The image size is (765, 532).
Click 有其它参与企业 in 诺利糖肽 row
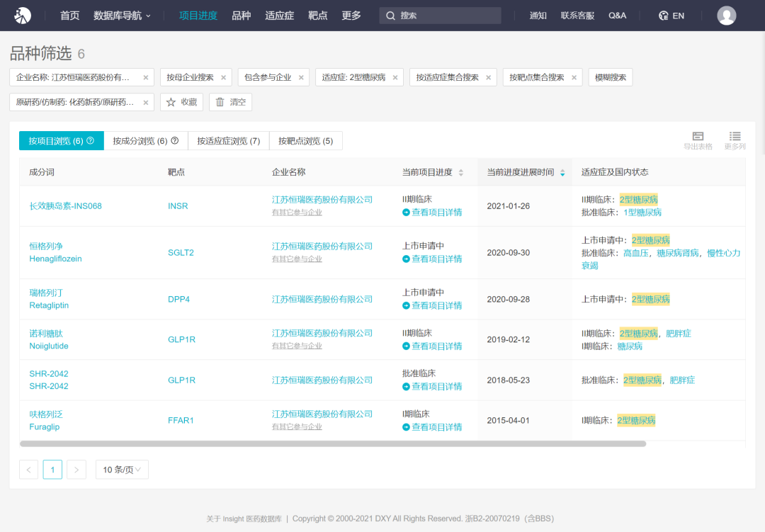pyautogui.click(x=297, y=346)
